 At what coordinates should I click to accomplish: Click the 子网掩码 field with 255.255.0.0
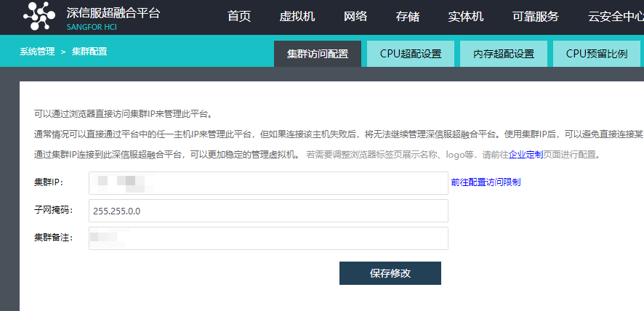point(268,211)
